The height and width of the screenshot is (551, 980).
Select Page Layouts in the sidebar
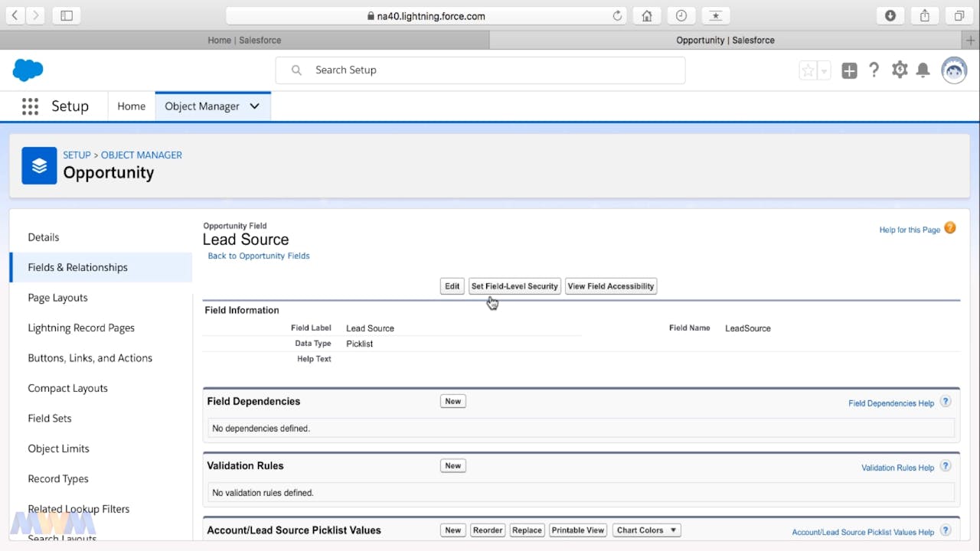[57, 298]
